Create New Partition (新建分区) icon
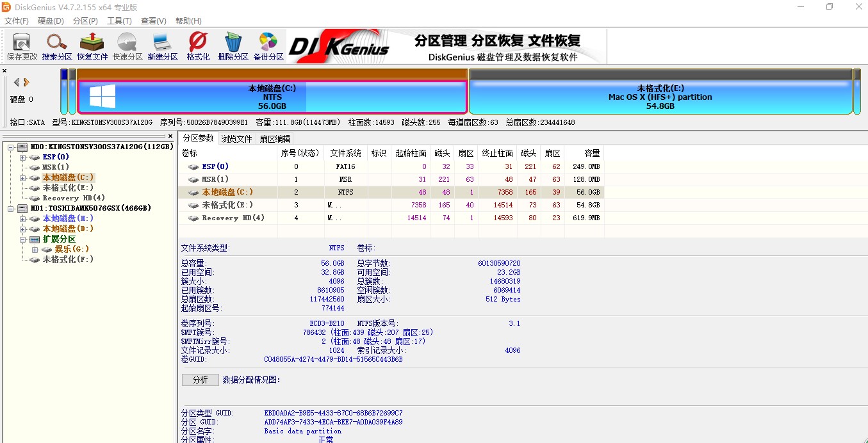This screenshot has height=443, width=868. 163,47
